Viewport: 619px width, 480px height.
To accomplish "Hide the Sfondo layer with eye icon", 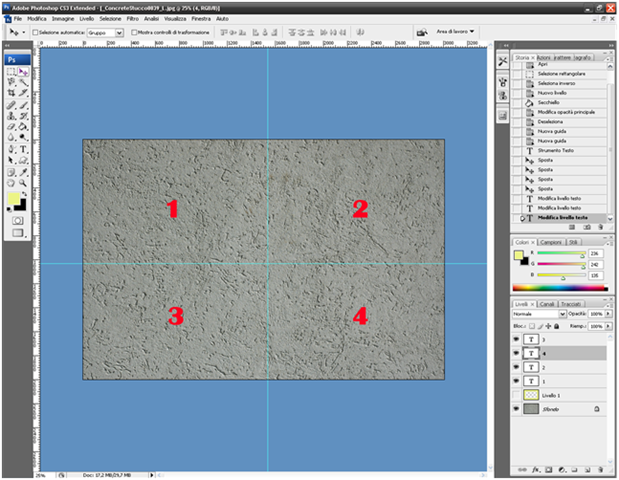I will [x=517, y=409].
